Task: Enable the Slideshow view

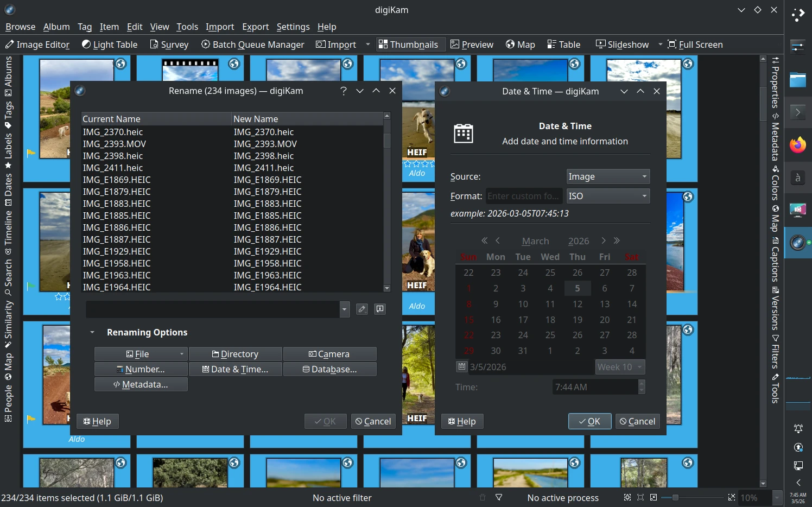Action: [622, 45]
